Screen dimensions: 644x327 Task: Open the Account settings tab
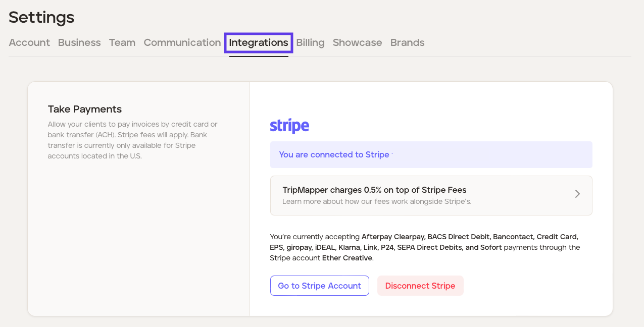(x=29, y=42)
